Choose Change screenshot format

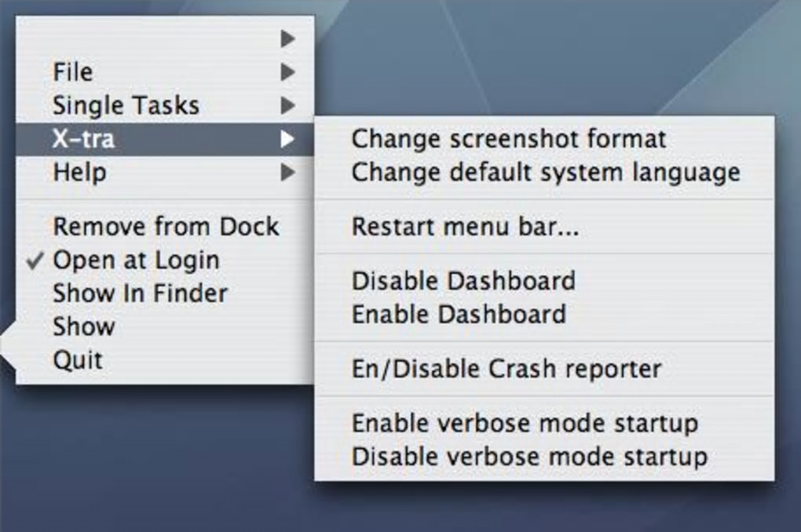pyautogui.click(x=508, y=139)
